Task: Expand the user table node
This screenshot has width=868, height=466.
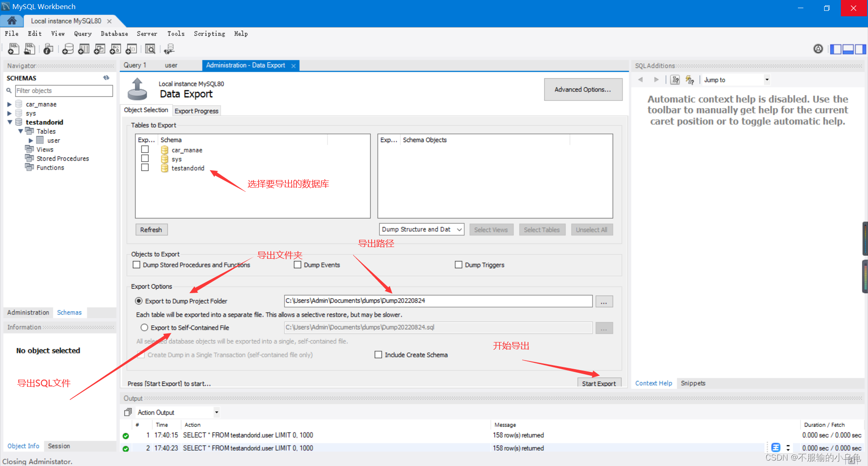Action: pos(31,140)
